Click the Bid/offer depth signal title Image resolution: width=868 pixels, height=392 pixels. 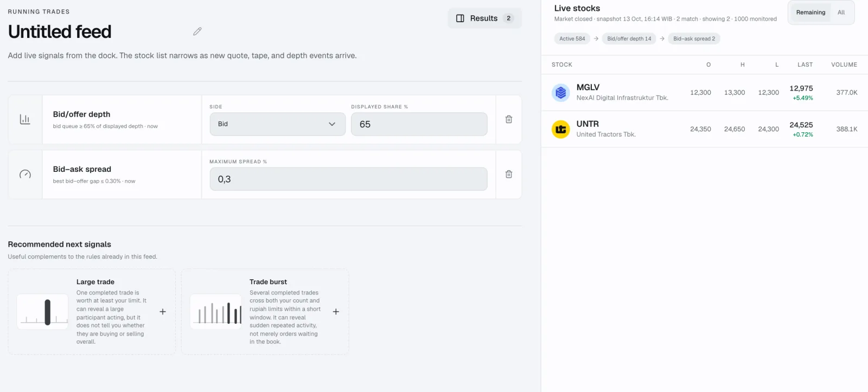pyautogui.click(x=82, y=114)
